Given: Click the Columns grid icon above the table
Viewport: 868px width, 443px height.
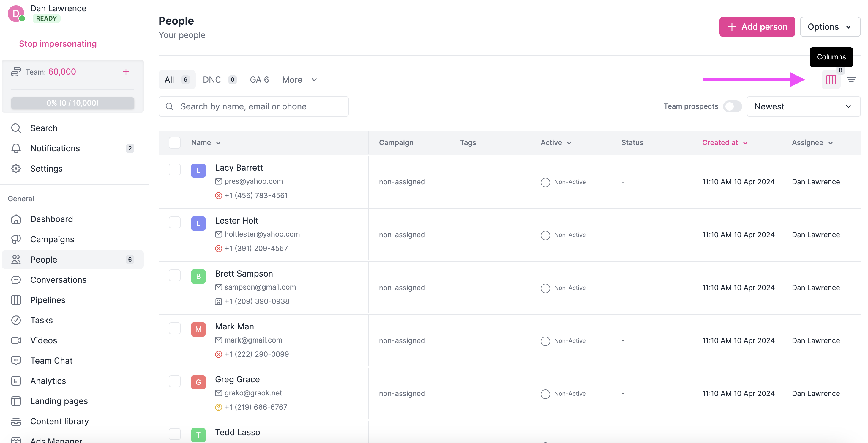Looking at the screenshot, I should 831,80.
